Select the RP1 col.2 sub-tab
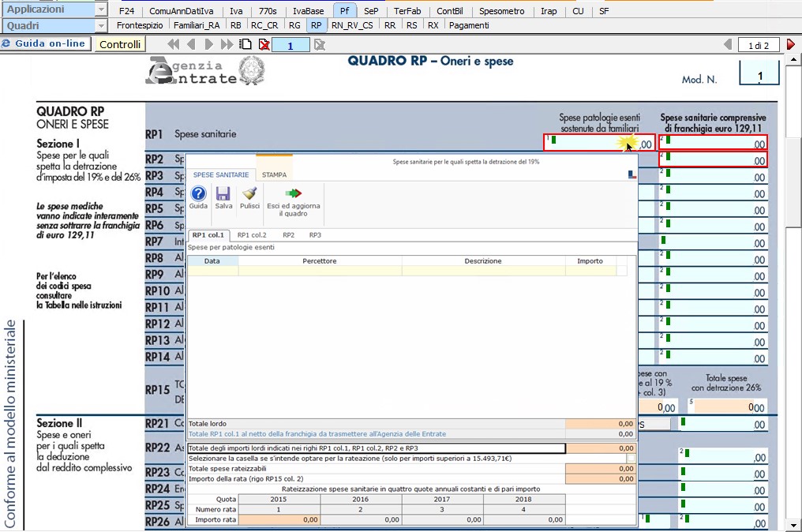The height and width of the screenshot is (532, 802). pyautogui.click(x=252, y=234)
